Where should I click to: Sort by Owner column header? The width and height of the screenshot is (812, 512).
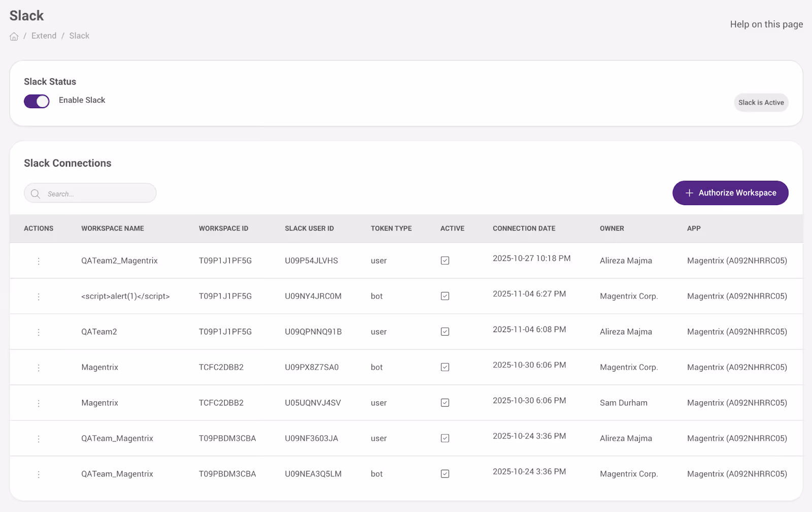pyautogui.click(x=612, y=229)
